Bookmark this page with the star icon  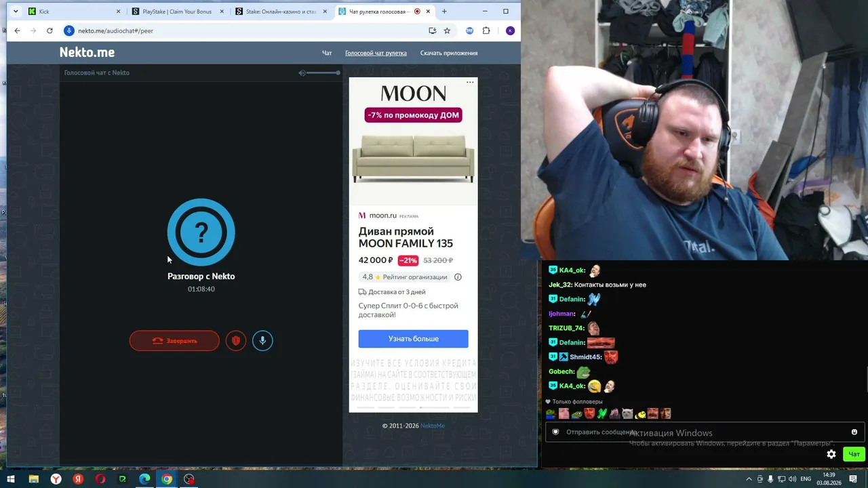tap(447, 30)
